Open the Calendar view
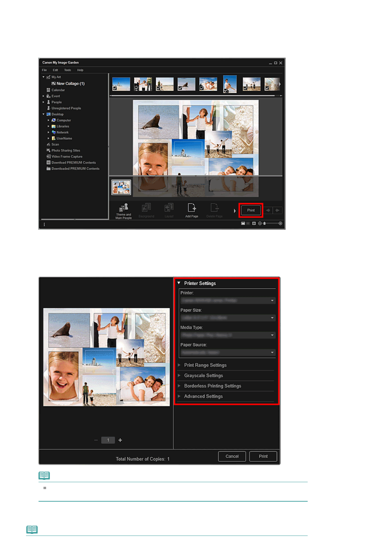Image resolution: width=392 pixels, height=555 pixels. pyautogui.click(x=58, y=90)
